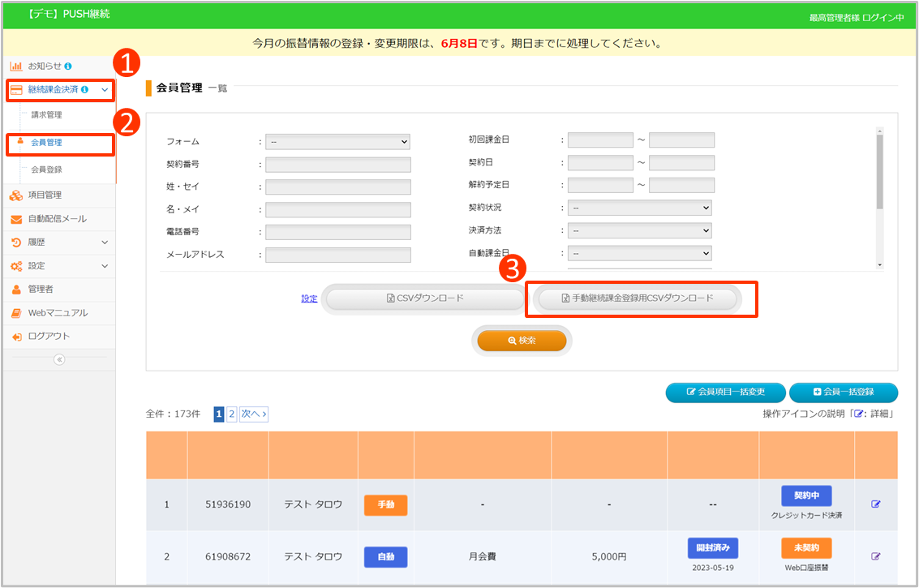Open the detail edit icon for row 1
This screenshot has height=588, width=919.
875,504
